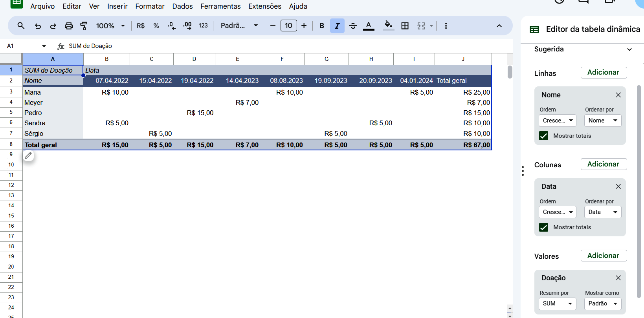This screenshot has width=644, height=318.
Task: Open the Formatar menu
Action: pos(150,6)
